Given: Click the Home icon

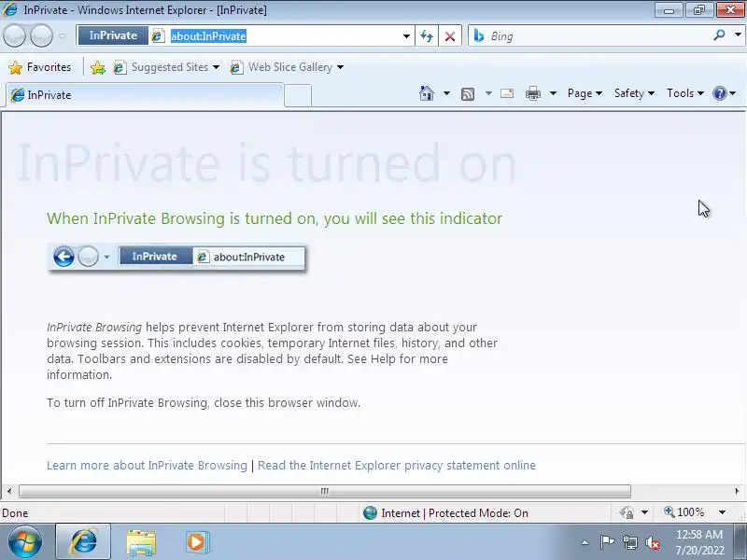Looking at the screenshot, I should [427, 93].
